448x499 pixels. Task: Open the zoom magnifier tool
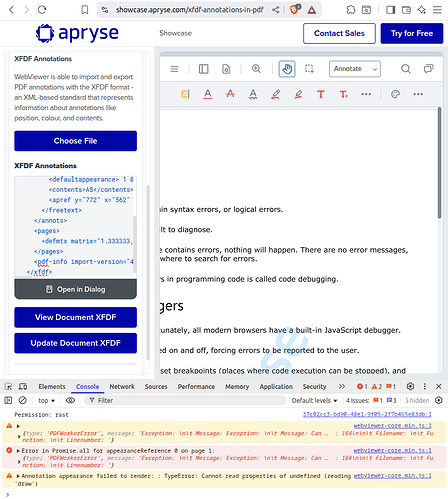pos(256,69)
